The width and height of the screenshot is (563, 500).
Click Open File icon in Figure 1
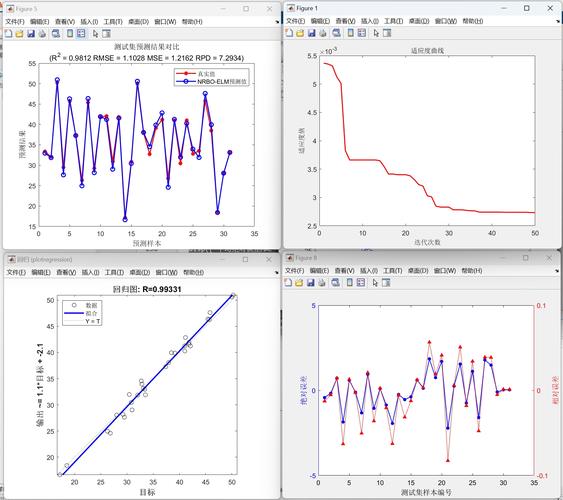click(300, 33)
